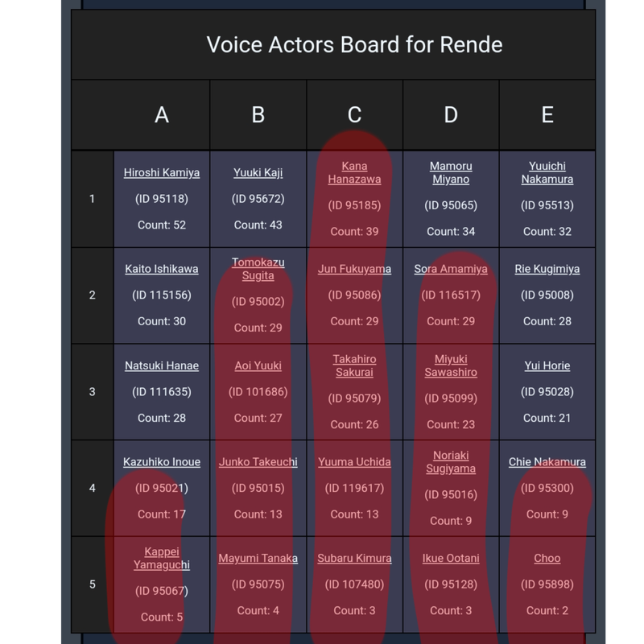
Task: Click column header B
Action: [x=258, y=114]
